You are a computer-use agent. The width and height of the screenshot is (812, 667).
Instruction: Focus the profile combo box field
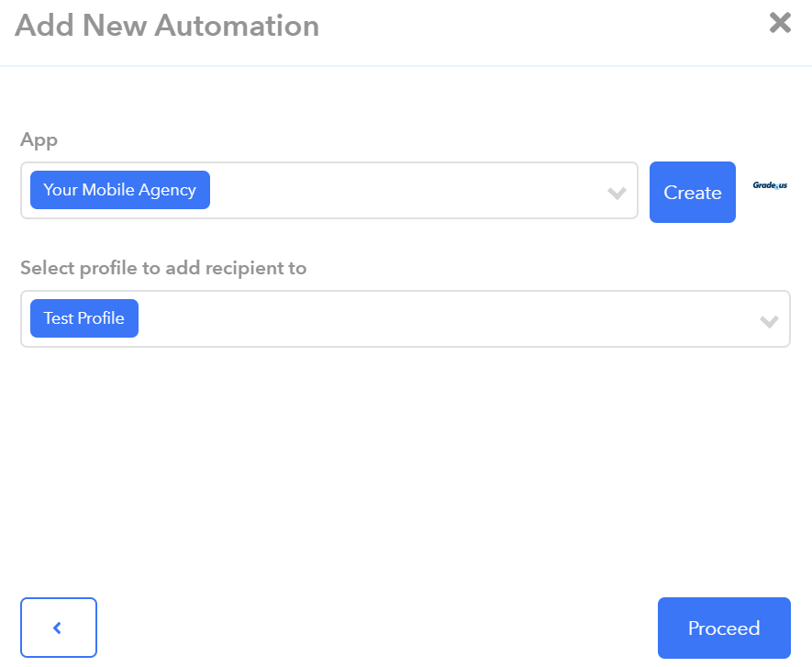tap(406, 318)
